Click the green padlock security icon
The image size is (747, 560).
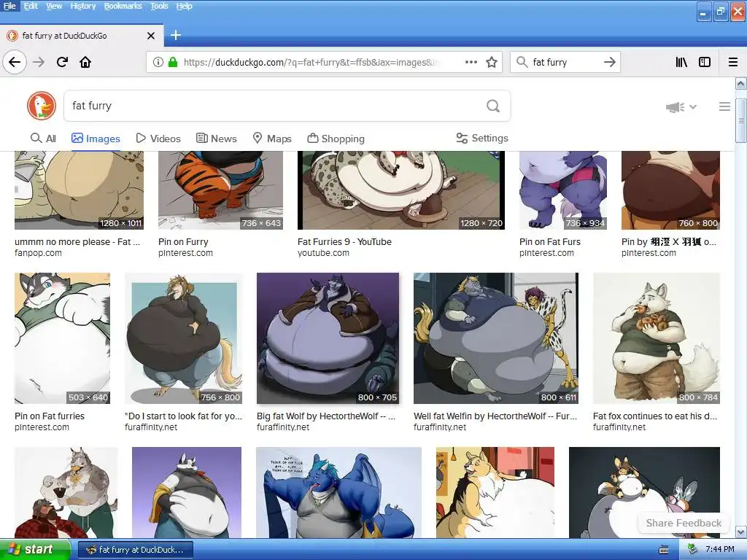[173, 62]
